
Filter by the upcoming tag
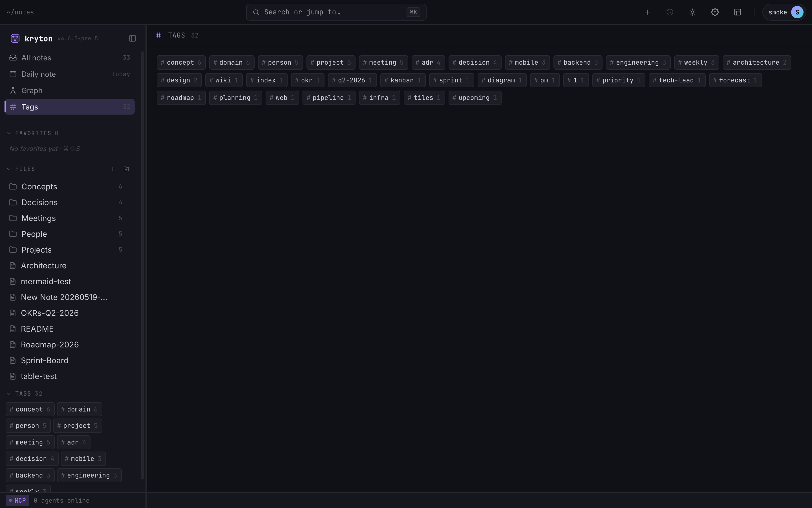click(x=475, y=98)
